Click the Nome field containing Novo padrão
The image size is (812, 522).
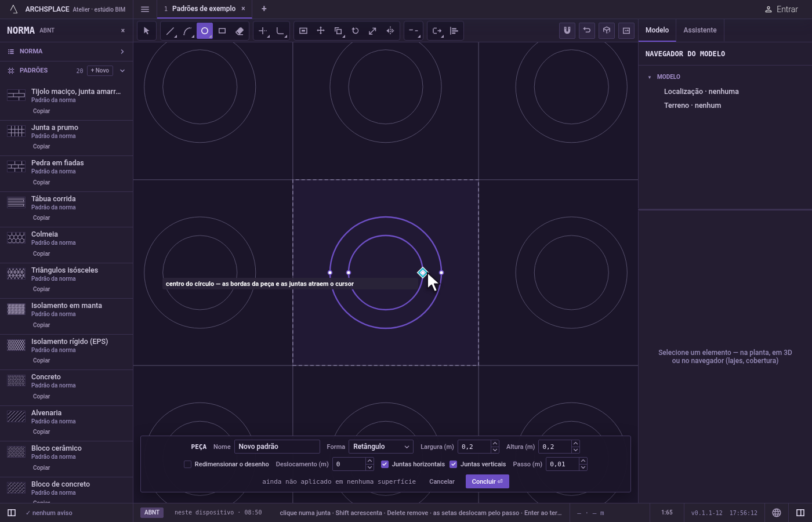277,447
